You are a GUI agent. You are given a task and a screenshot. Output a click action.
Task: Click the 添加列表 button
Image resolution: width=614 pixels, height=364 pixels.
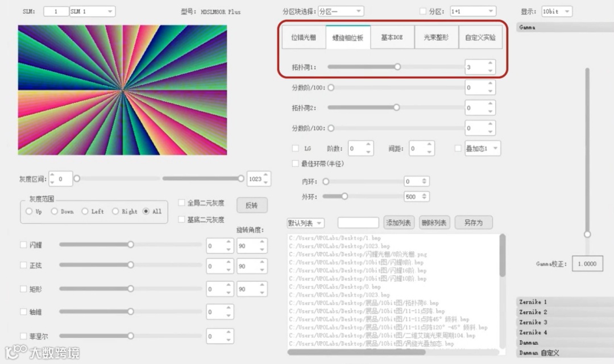[x=399, y=223]
